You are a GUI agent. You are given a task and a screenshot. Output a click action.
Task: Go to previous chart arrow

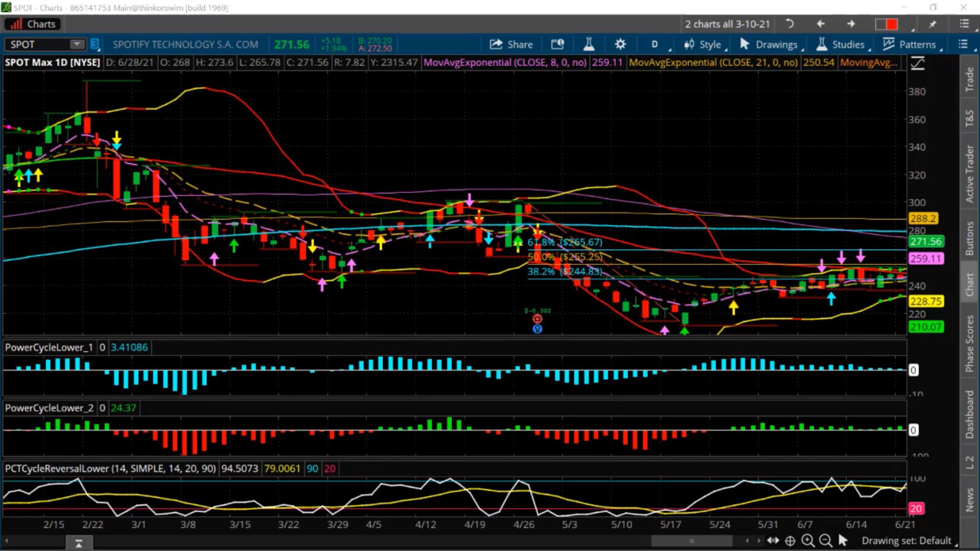821,24
